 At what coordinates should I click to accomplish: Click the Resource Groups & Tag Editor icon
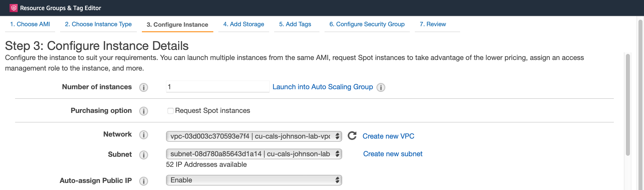(14, 8)
